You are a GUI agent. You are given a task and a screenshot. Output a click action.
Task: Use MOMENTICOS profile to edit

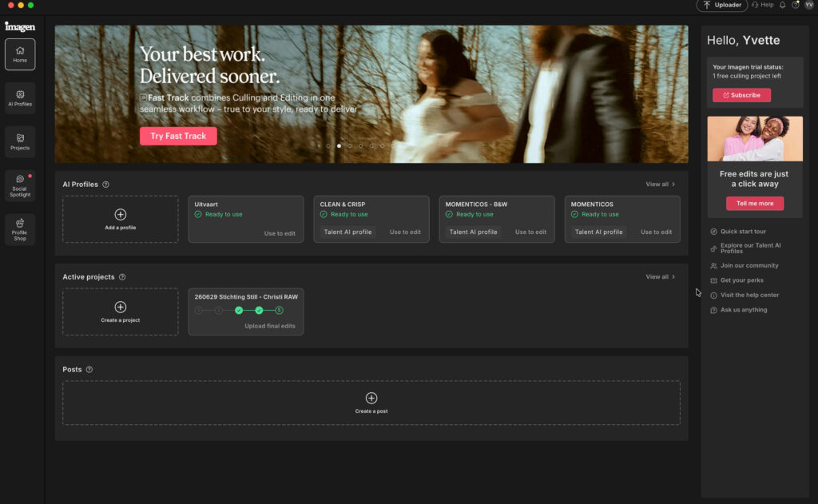[657, 232]
